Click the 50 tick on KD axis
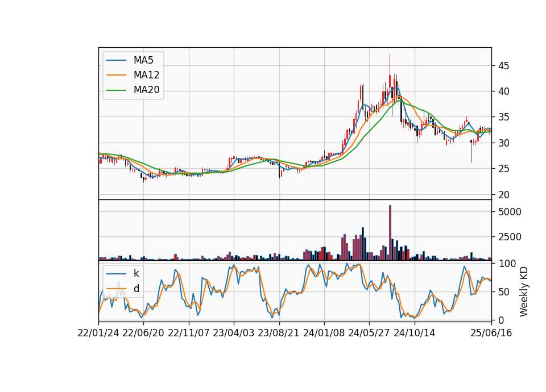Screen dimensions: 546x392 [503, 292]
